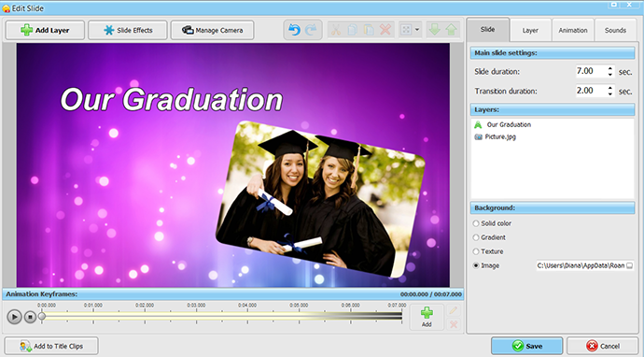This screenshot has width=644, height=357.
Task: Click the Our Graduation title on canvas
Action: coord(172,100)
